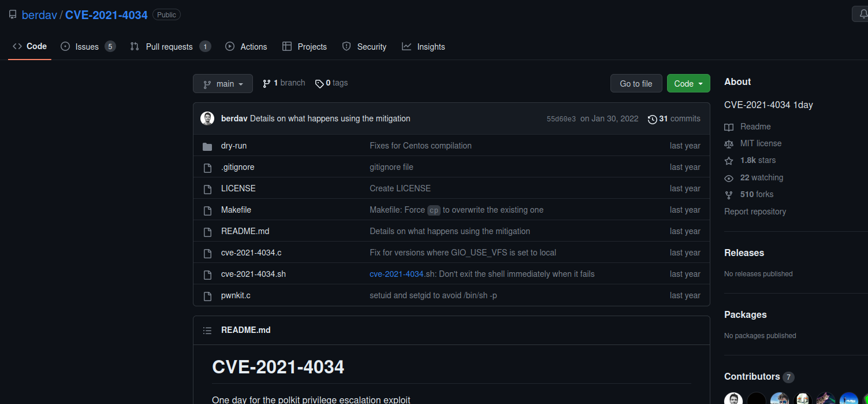
Task: Open the first contributor avatar
Action: pos(733,399)
